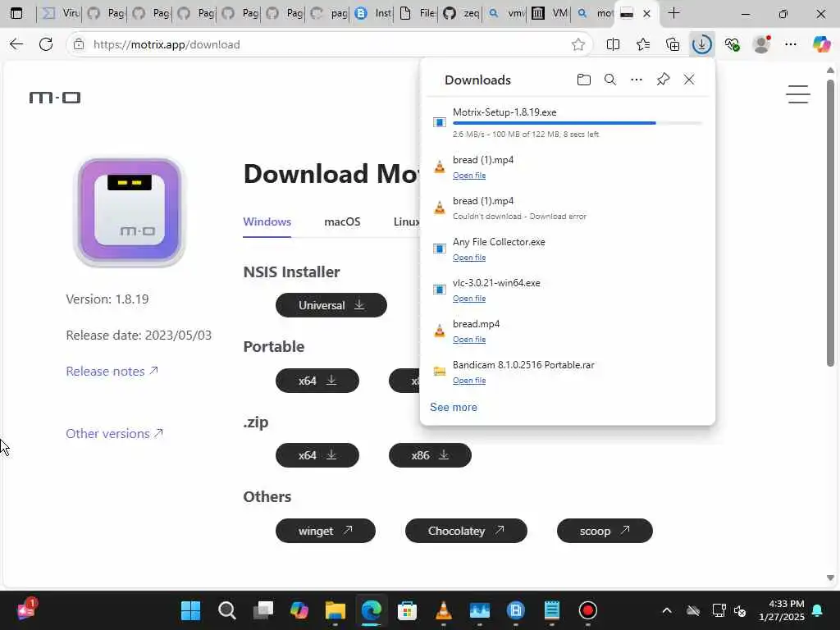Click the Motrix m-o logo
840x630 pixels.
point(55,98)
